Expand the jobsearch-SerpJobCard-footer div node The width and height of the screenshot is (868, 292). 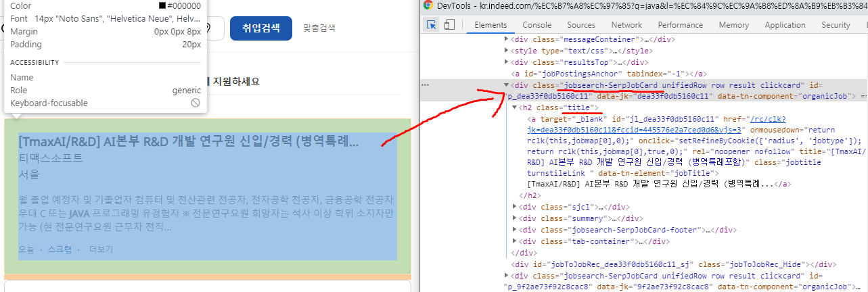coord(514,230)
